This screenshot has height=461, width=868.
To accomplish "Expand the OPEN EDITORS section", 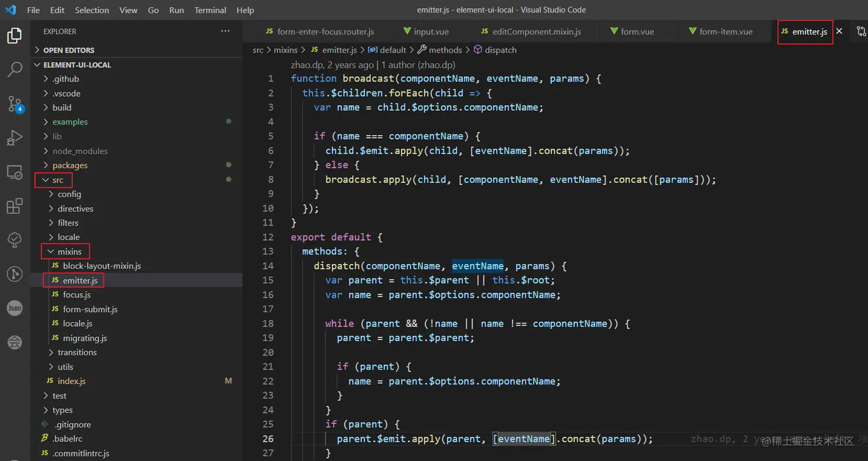I will [137, 50].
